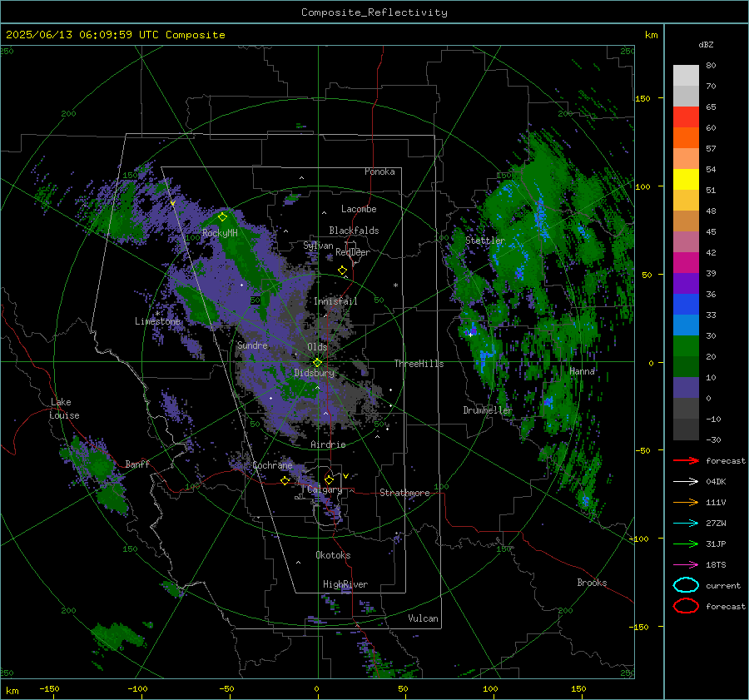Click the yellow diamond marker above Calgary
This screenshot has height=700, width=749.
(x=329, y=479)
